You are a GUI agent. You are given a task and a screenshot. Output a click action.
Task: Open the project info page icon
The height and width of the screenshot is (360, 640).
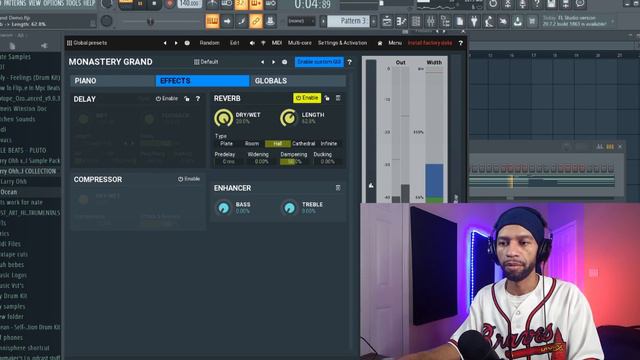point(460,21)
